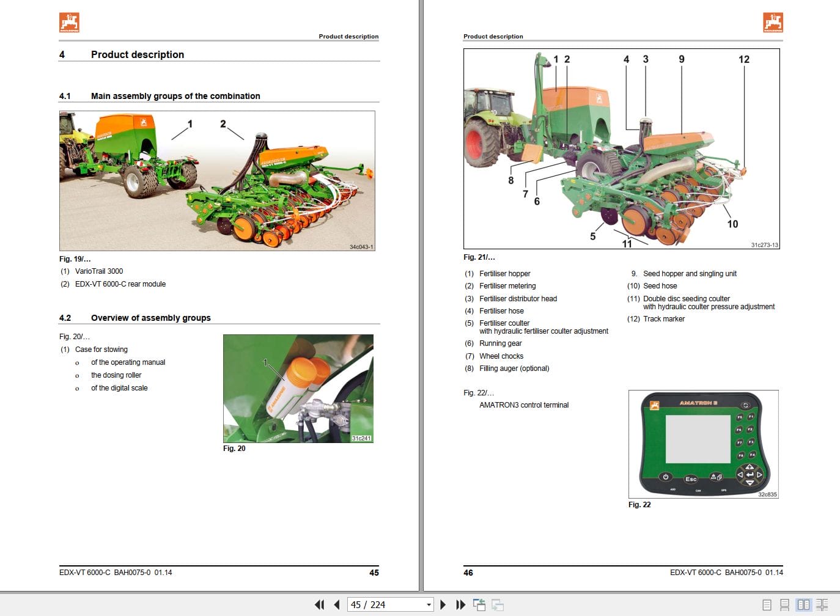Click callout number 9 in Fig. 21
The height and width of the screenshot is (616, 840).
[x=682, y=59]
